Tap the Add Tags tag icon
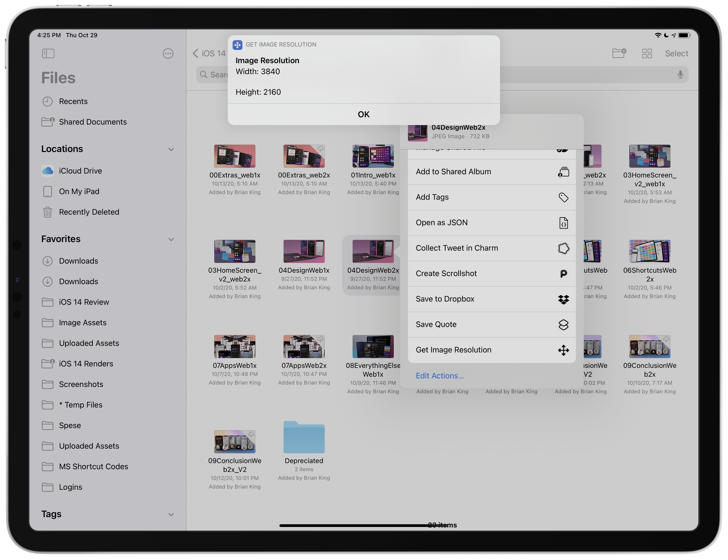The image size is (728, 560). coord(563,197)
